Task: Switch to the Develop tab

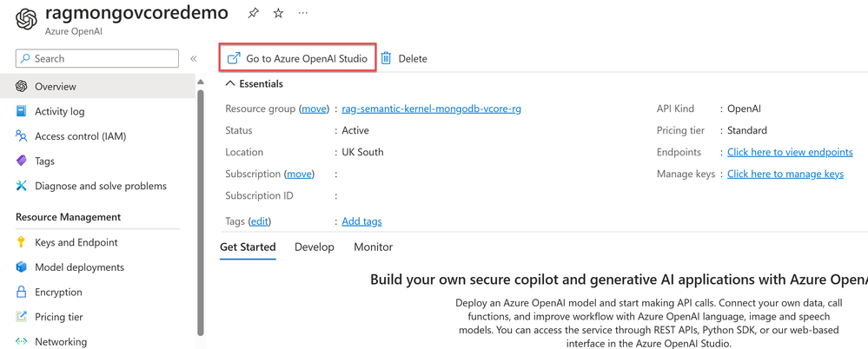Action: [x=315, y=247]
